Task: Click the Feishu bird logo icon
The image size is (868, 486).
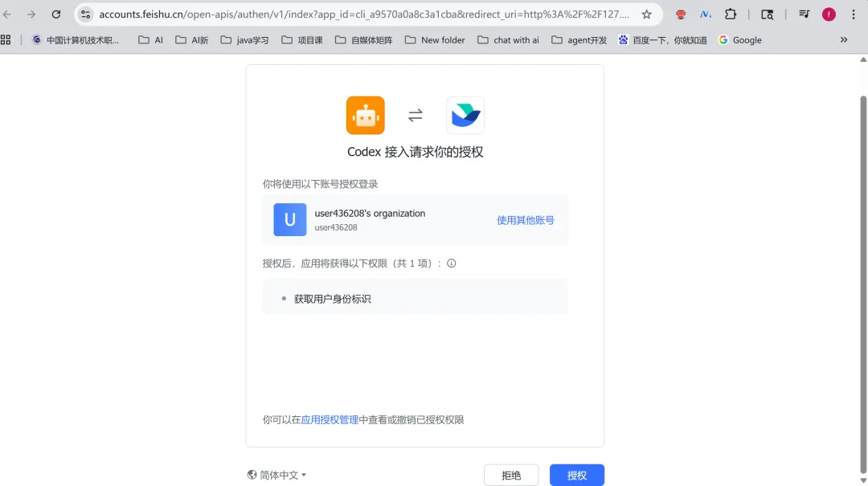Action: tap(465, 115)
